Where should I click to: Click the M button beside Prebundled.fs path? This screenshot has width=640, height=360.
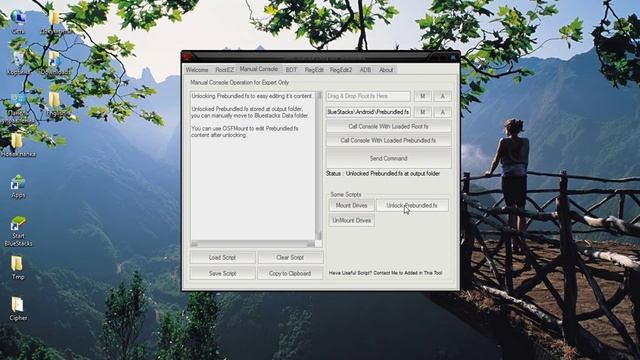coord(422,112)
